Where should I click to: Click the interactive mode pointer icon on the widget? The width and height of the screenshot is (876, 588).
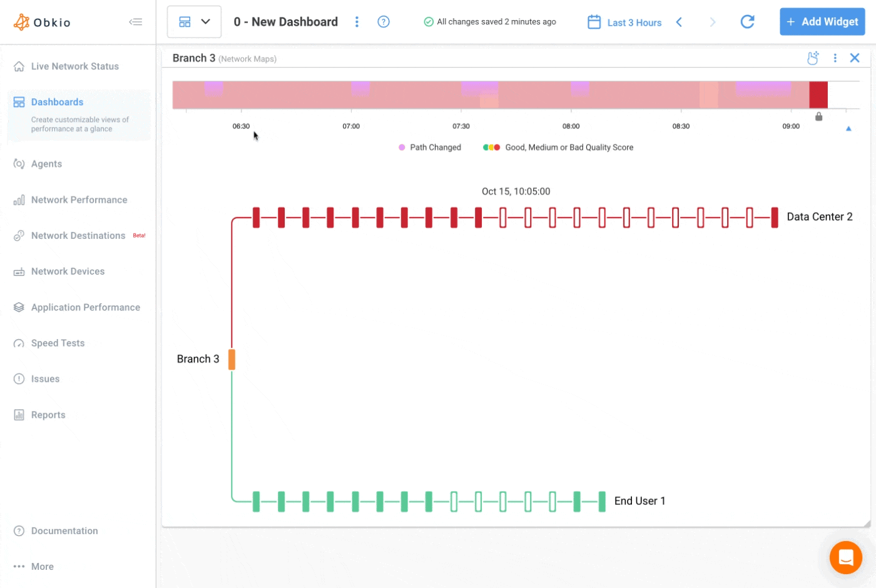813,57
